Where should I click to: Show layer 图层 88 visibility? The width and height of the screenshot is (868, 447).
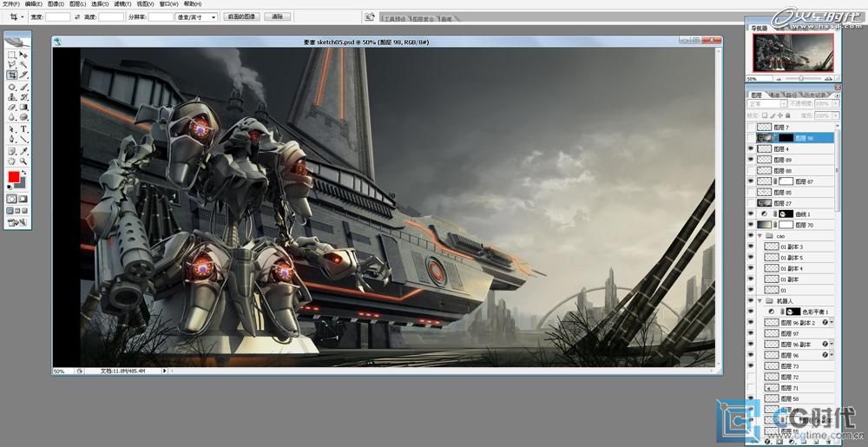coord(751,170)
